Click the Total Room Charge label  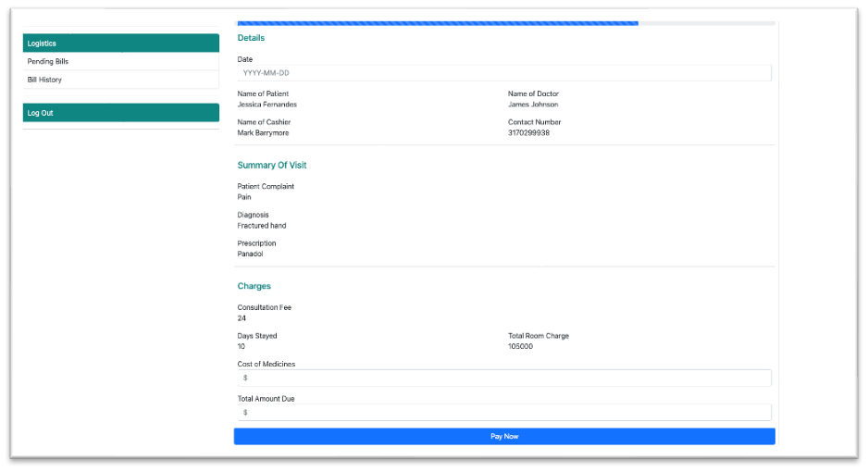(x=539, y=336)
